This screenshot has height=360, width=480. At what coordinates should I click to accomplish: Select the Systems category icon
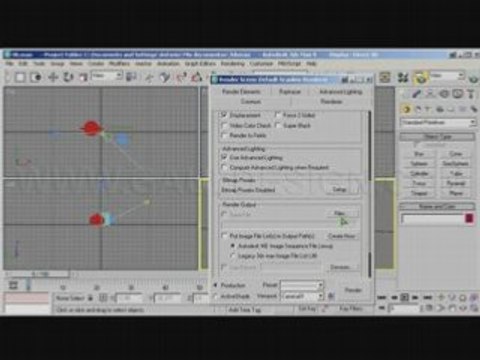coord(473,109)
